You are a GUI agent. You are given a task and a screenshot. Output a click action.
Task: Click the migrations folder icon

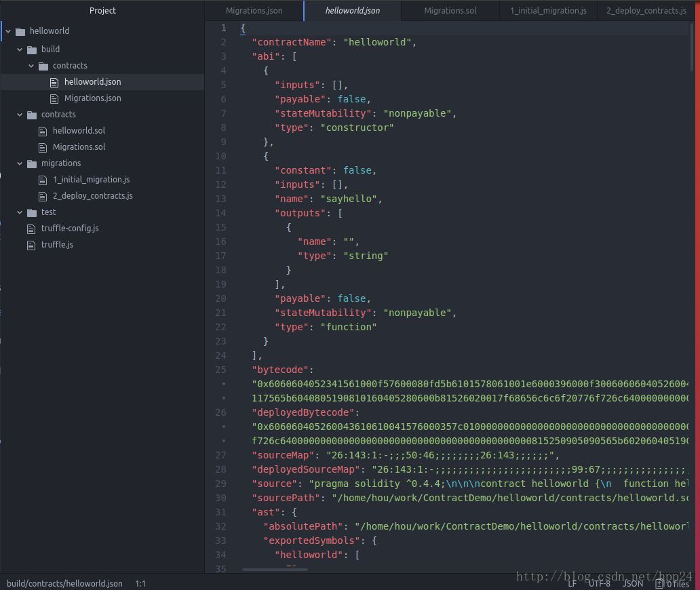tap(32, 164)
